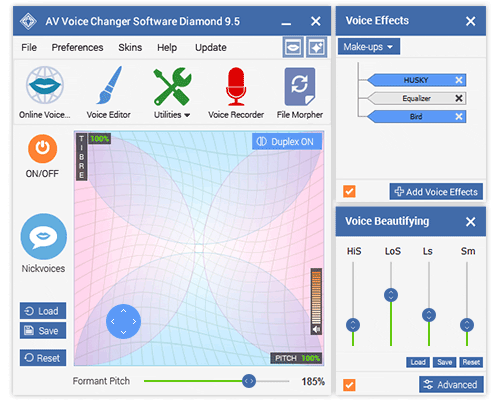Toggle the PITCH label on graph
500x400 pixels.
click(285, 358)
